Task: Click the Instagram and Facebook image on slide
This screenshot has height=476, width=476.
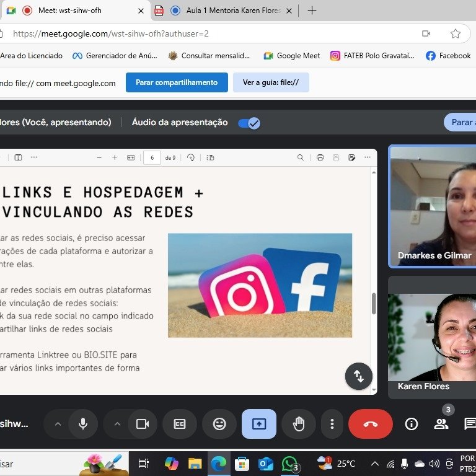Action: (260, 285)
